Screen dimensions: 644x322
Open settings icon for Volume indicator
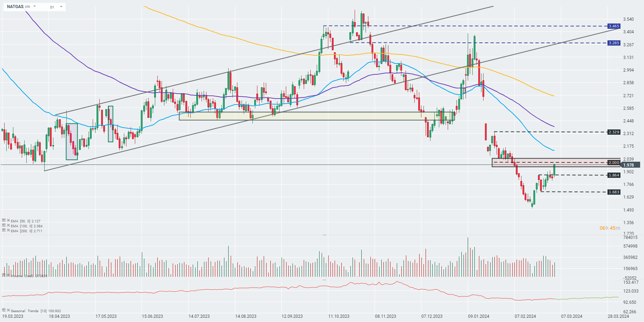pos(4,275)
